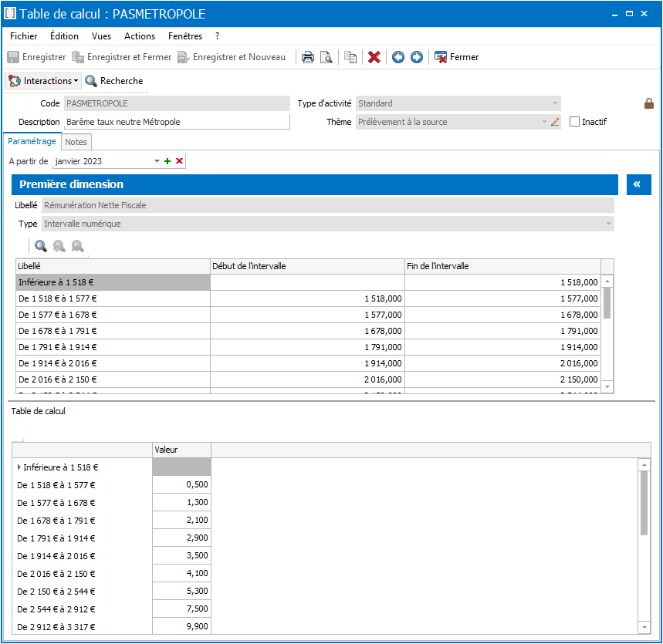Click interval grid scrollbar up arrow
663x644 pixels.
(x=607, y=281)
